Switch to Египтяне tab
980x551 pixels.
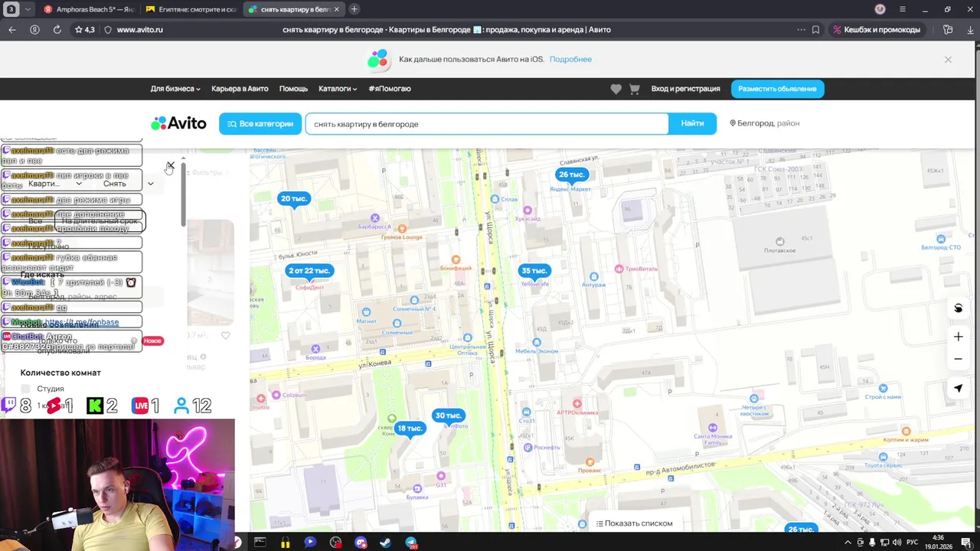190,9
